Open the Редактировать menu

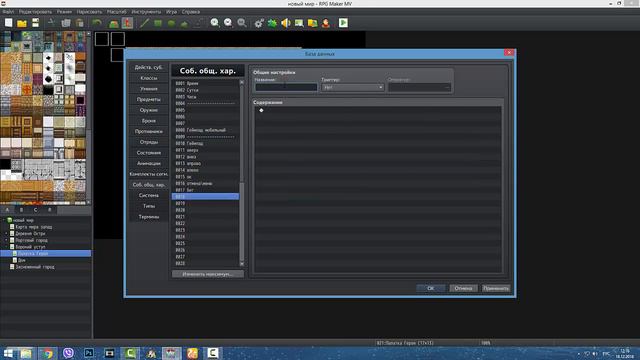click(x=35, y=12)
